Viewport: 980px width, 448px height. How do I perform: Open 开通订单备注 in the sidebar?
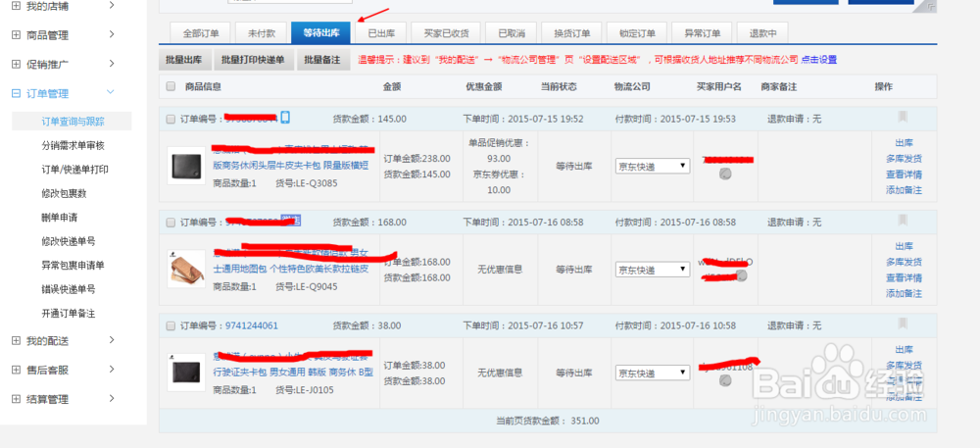click(69, 313)
